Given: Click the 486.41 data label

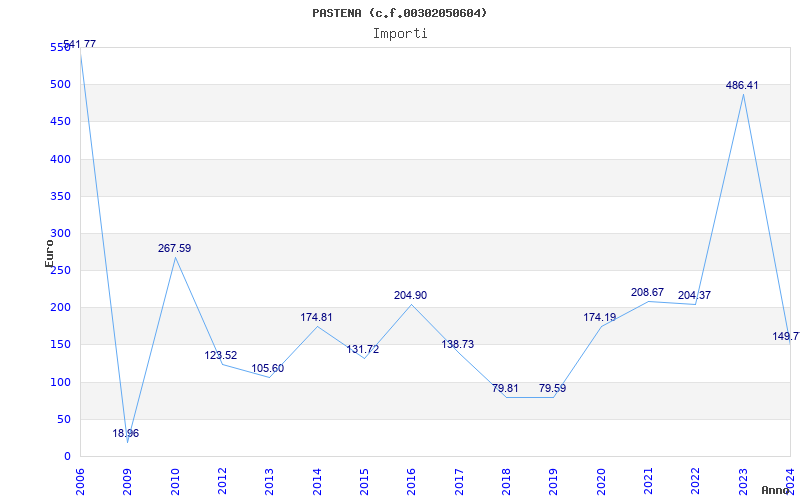Looking at the screenshot, I should (x=742, y=86).
